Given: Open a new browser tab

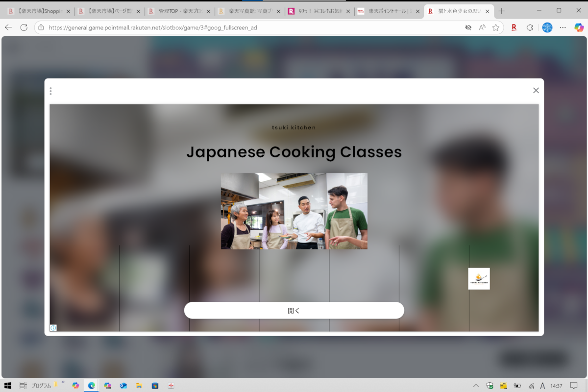Looking at the screenshot, I should tap(501, 11).
